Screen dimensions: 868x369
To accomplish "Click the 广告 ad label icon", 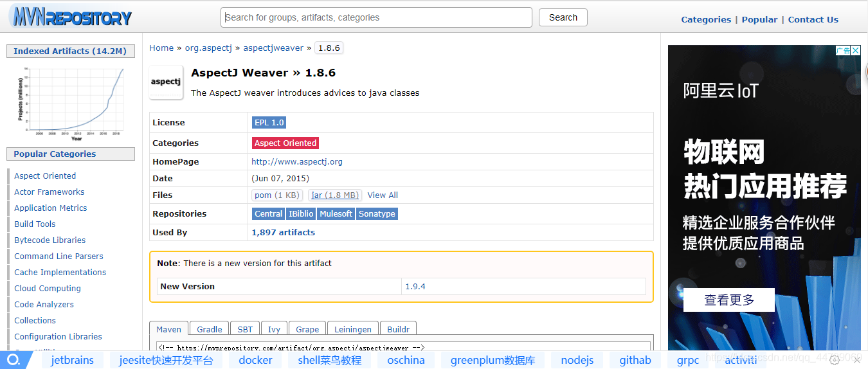I will coord(843,50).
